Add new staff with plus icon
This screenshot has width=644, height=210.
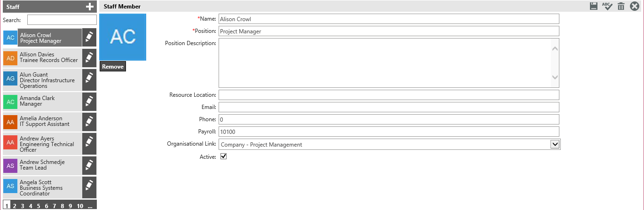(90, 7)
